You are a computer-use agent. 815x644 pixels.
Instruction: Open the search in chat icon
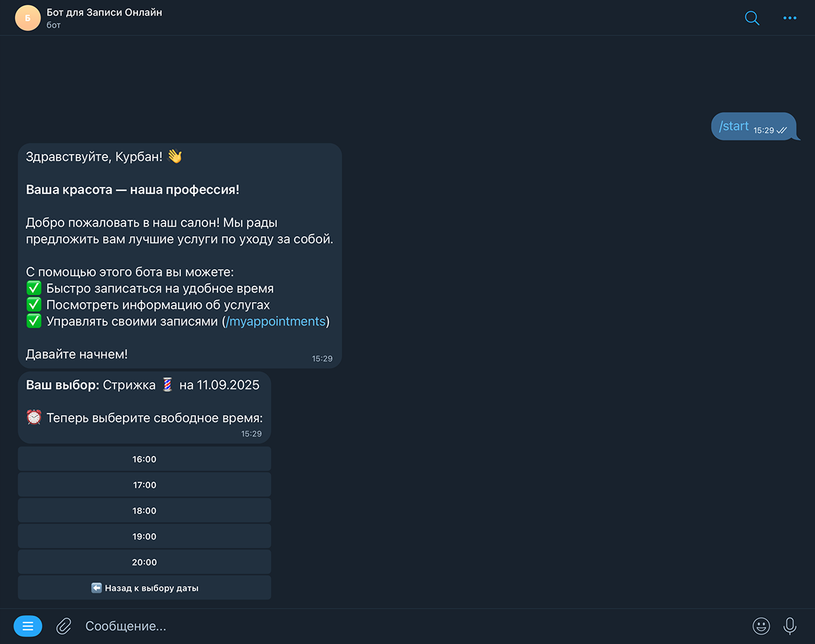(x=752, y=18)
